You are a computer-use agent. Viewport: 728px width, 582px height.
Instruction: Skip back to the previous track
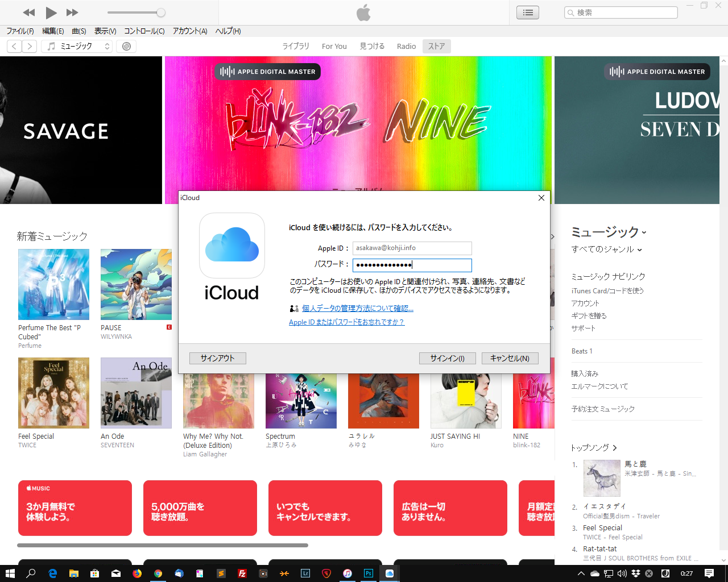(29, 13)
